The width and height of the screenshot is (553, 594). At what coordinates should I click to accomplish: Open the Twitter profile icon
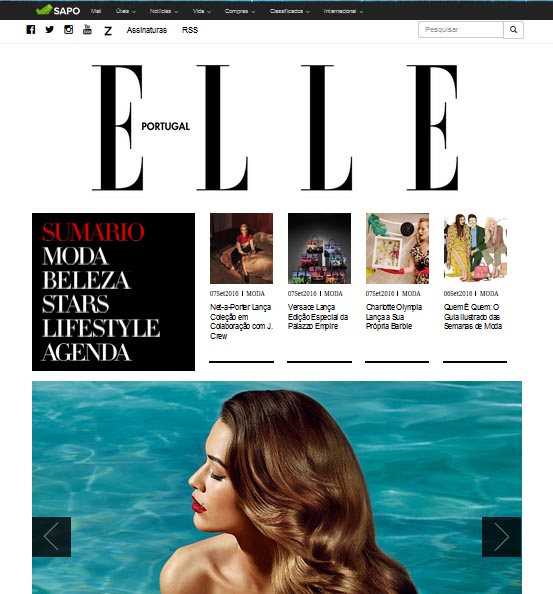pos(50,30)
